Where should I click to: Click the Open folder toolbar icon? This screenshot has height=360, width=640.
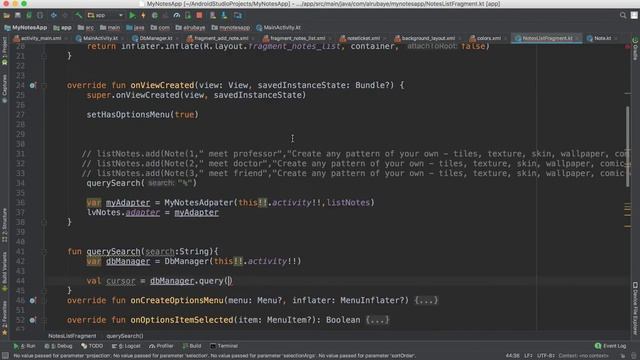[7, 16]
